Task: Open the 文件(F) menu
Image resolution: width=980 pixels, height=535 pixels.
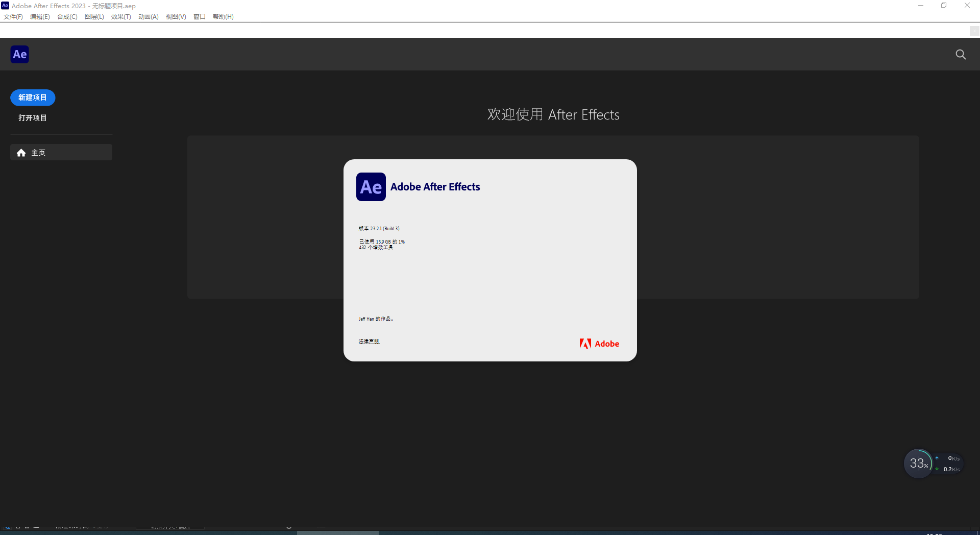Action: (13, 17)
